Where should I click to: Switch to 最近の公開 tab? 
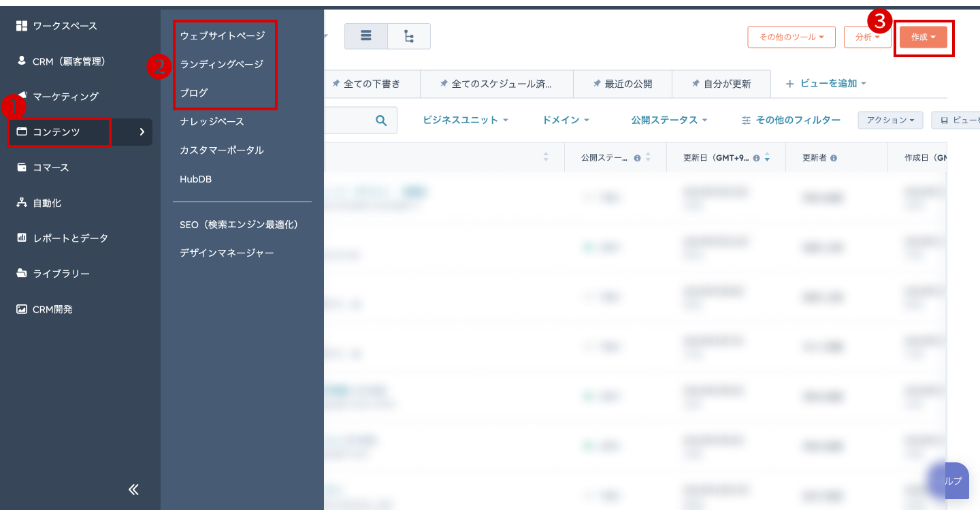click(x=623, y=84)
